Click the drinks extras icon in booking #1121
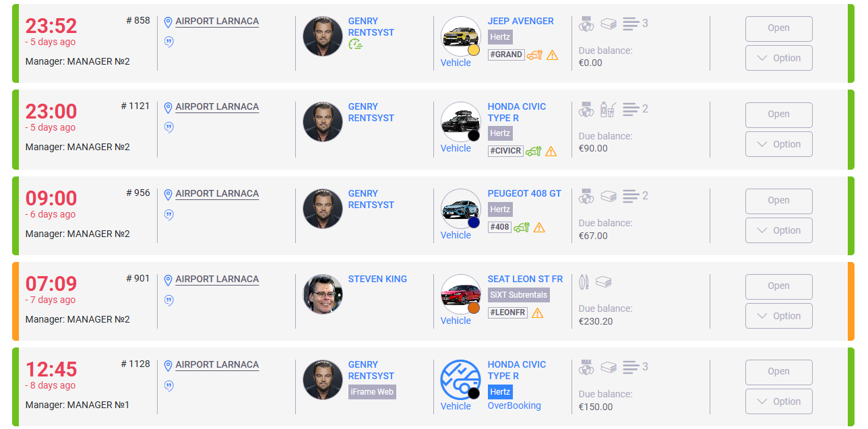The image size is (868, 429). point(608,109)
